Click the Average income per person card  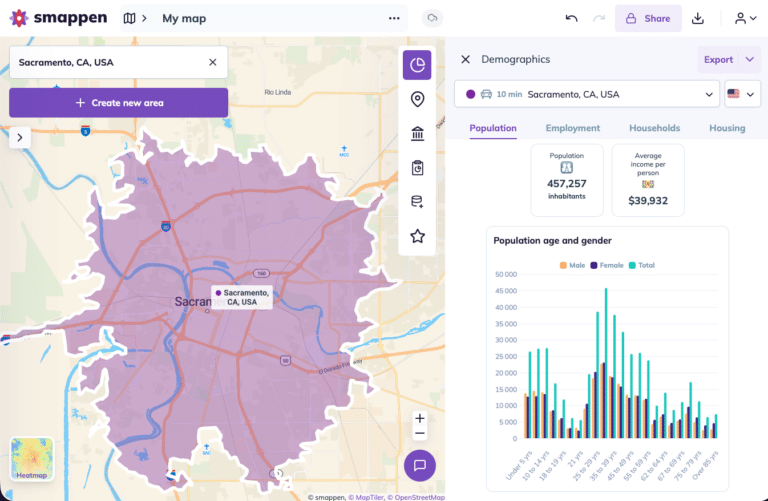(648, 180)
